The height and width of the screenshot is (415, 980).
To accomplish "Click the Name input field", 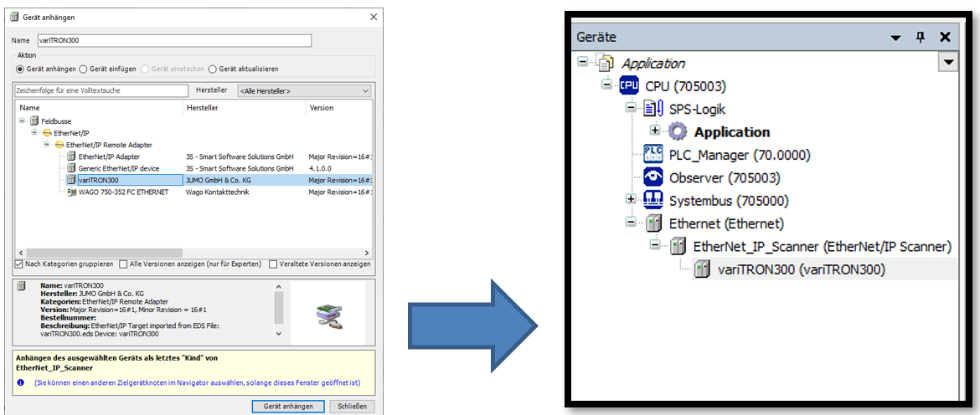I will pos(173,40).
